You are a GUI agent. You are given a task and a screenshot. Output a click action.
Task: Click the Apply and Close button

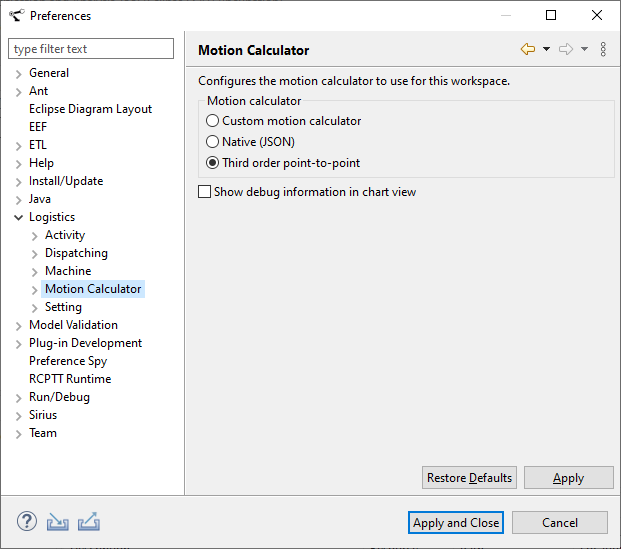pos(456,523)
